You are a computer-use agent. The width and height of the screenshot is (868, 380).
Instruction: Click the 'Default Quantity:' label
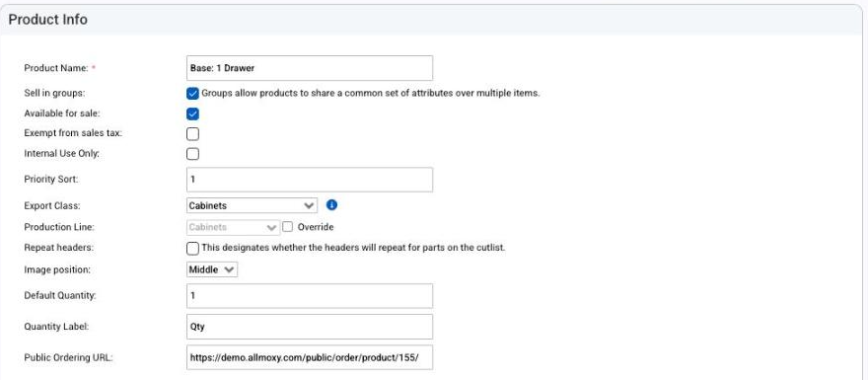point(60,296)
